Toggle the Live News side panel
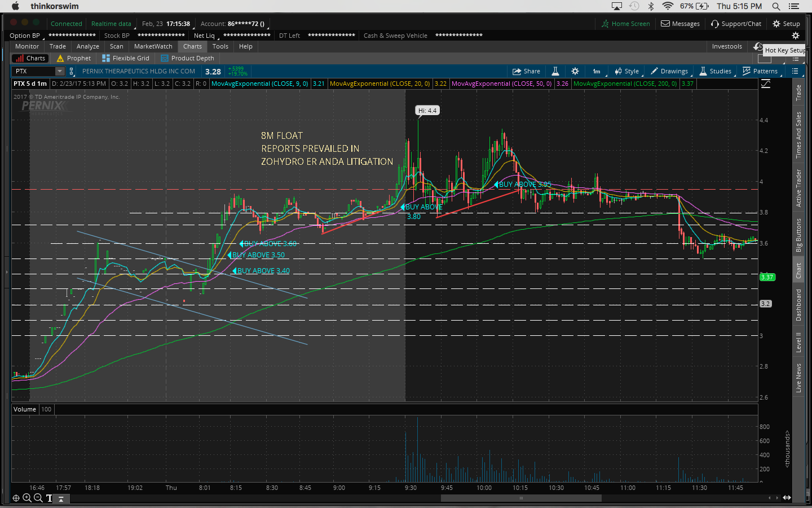Viewport: 812px width, 508px height. click(798, 378)
